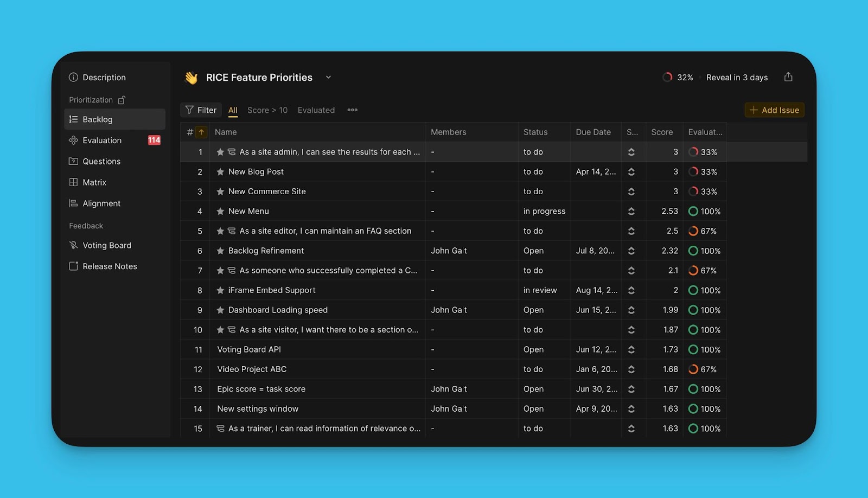Viewport: 868px width, 498px height.
Task: Open the ellipsis menu next to Evaluated
Action: [352, 110]
